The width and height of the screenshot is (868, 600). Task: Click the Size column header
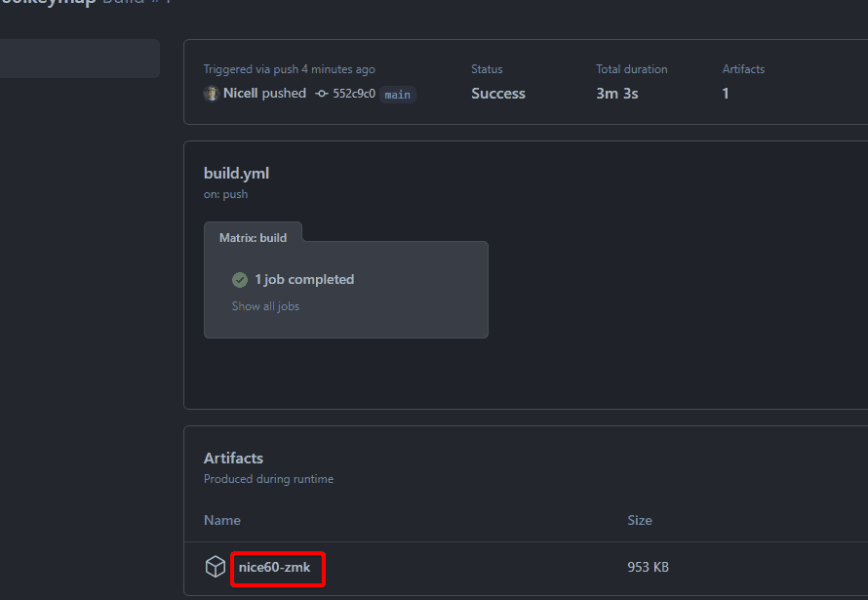pyautogui.click(x=640, y=520)
